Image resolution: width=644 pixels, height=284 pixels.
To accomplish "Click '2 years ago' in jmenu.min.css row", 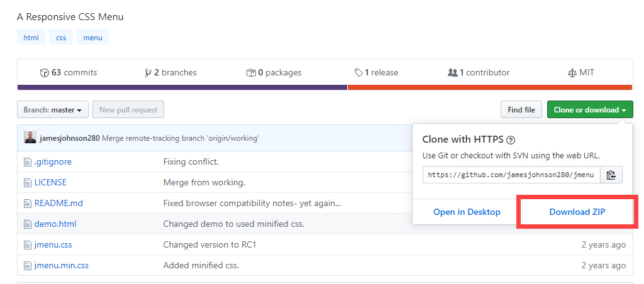I will (604, 266).
